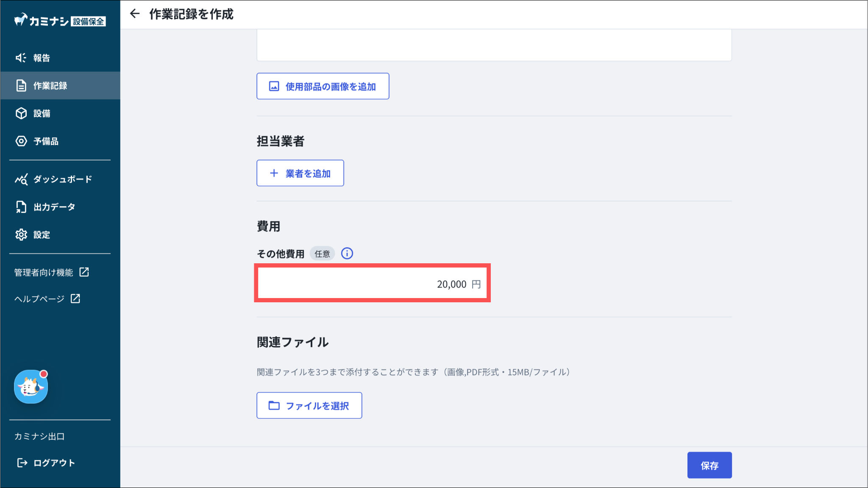Click the megaphone icon for 報告
This screenshot has height=488, width=868.
(x=21, y=58)
